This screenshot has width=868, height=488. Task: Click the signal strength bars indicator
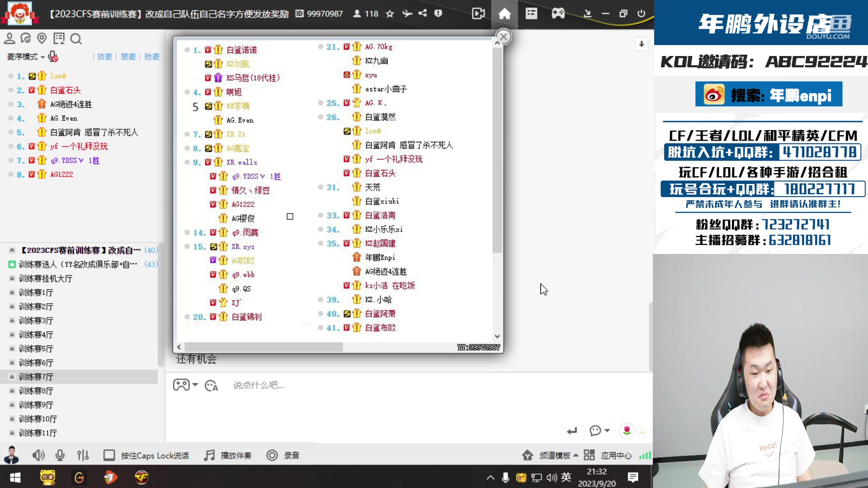point(645,455)
